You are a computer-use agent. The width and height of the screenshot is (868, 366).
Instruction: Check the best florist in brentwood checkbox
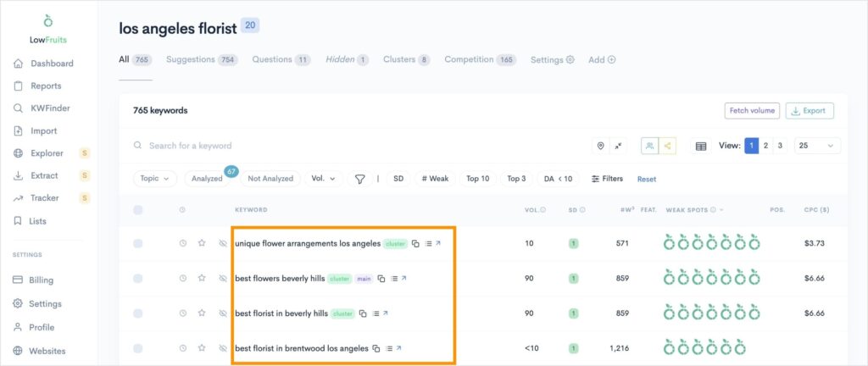[x=138, y=349]
